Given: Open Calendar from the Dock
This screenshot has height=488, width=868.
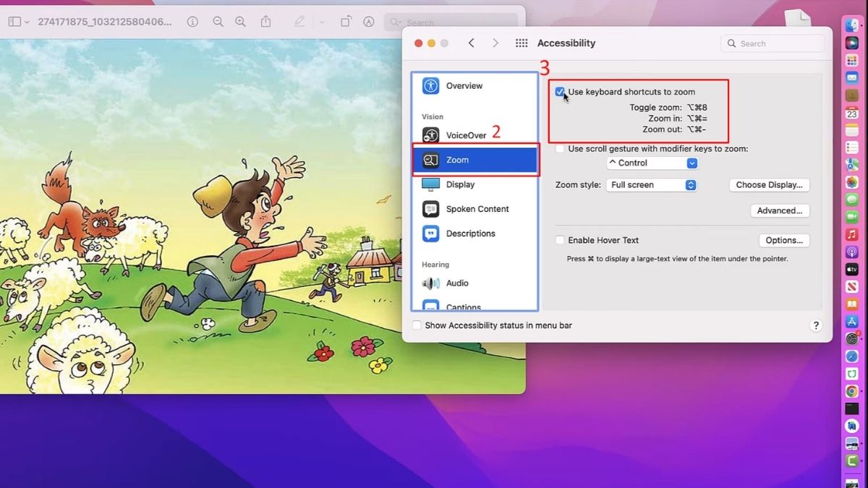Looking at the screenshot, I should click(852, 113).
